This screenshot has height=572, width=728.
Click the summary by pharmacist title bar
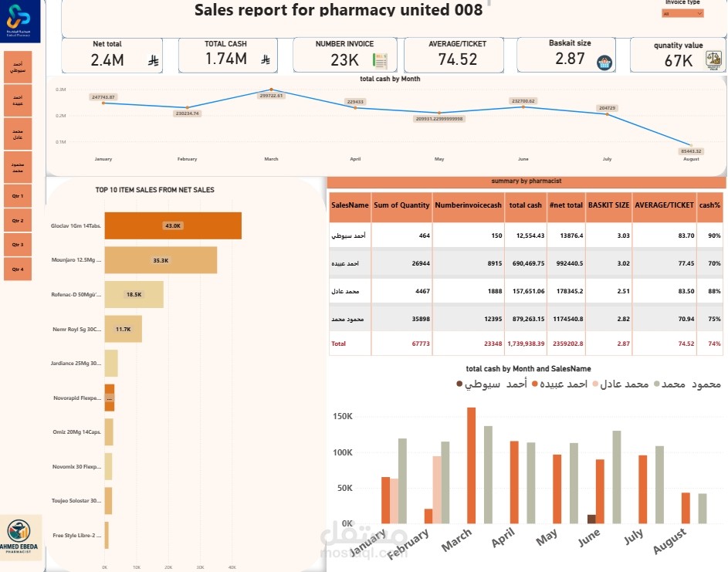(x=527, y=181)
